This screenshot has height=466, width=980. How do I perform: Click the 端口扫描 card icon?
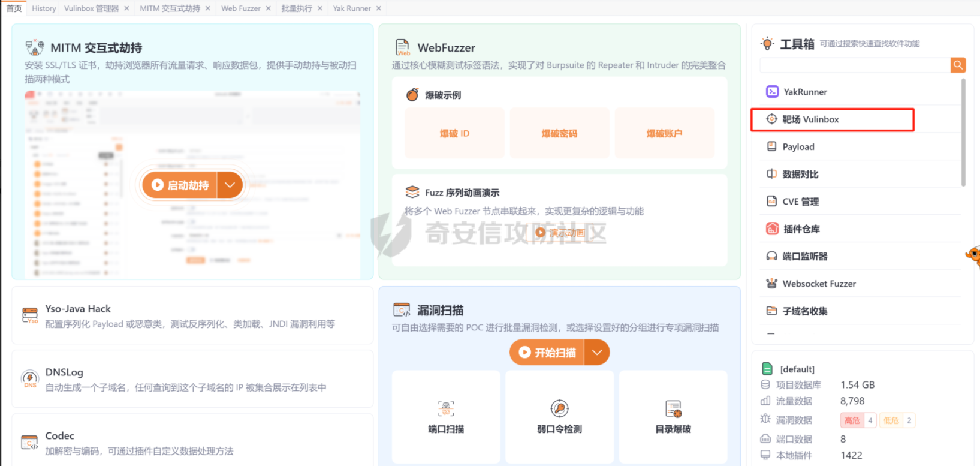tap(446, 409)
